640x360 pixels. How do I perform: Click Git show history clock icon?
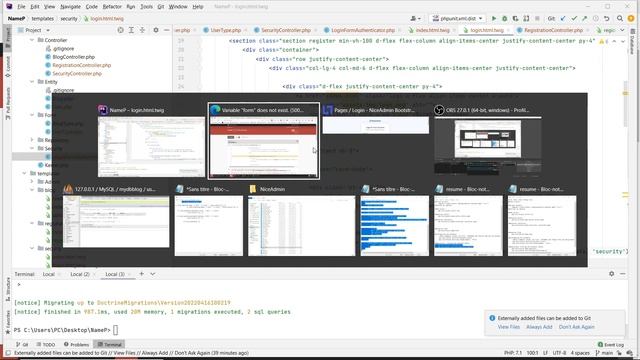596,18
